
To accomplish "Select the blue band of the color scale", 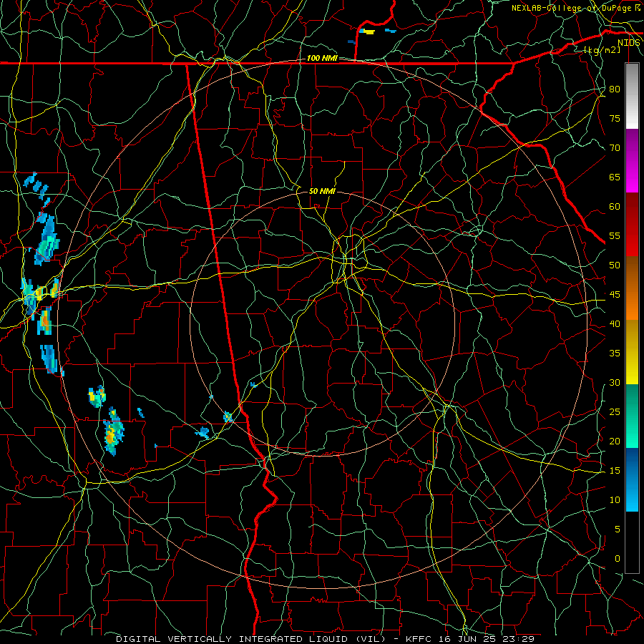I will (632, 479).
